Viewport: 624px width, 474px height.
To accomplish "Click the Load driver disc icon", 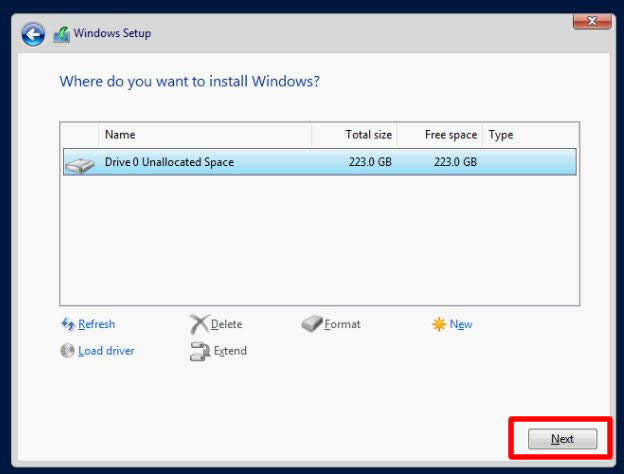I will [67, 351].
